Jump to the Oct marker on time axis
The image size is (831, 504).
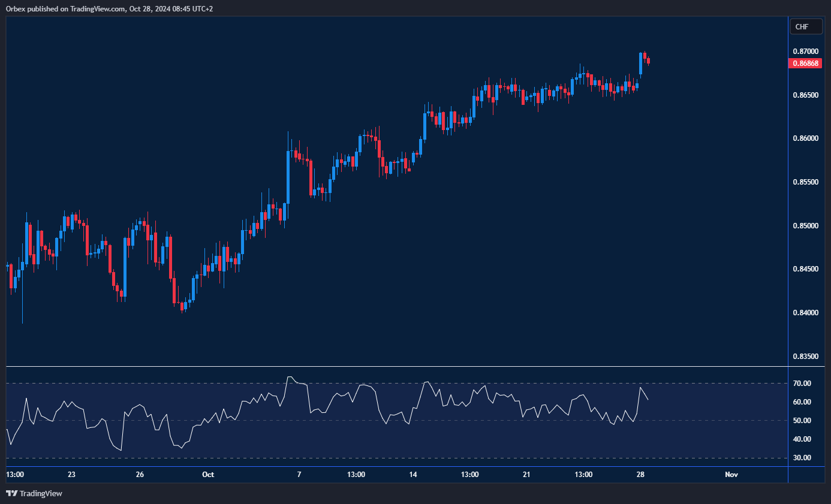[208, 475]
